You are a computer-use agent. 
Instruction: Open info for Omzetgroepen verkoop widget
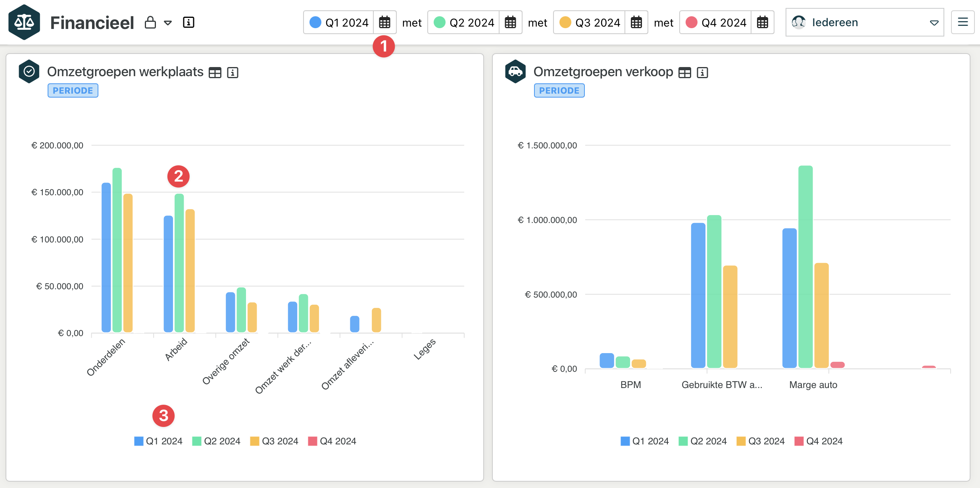[x=702, y=73]
